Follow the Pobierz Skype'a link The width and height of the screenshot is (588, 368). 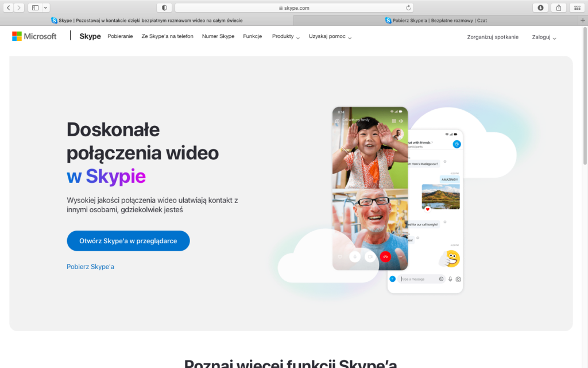tap(90, 267)
